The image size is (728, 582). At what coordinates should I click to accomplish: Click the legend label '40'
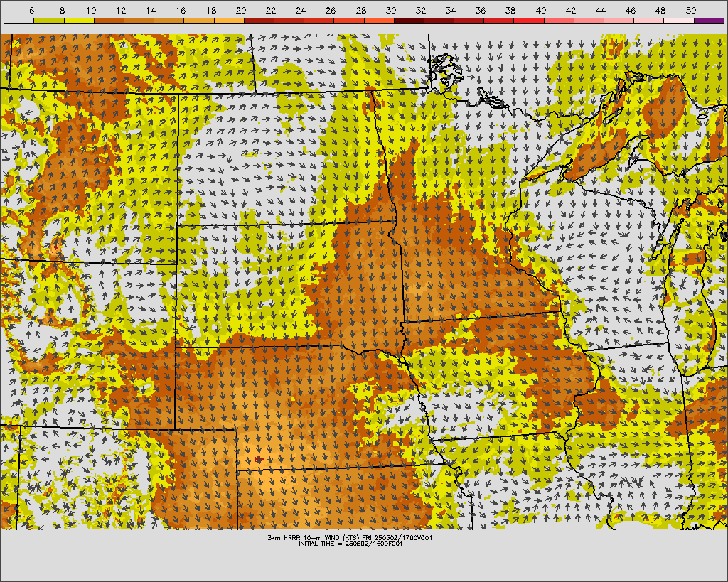[x=540, y=10]
